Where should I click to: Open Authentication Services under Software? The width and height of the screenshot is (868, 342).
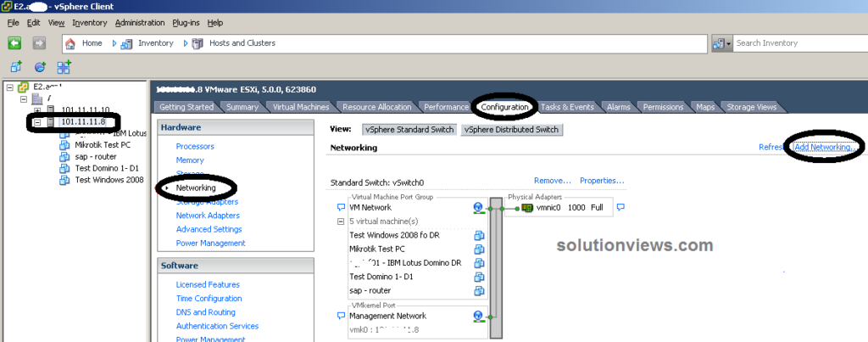tap(217, 327)
